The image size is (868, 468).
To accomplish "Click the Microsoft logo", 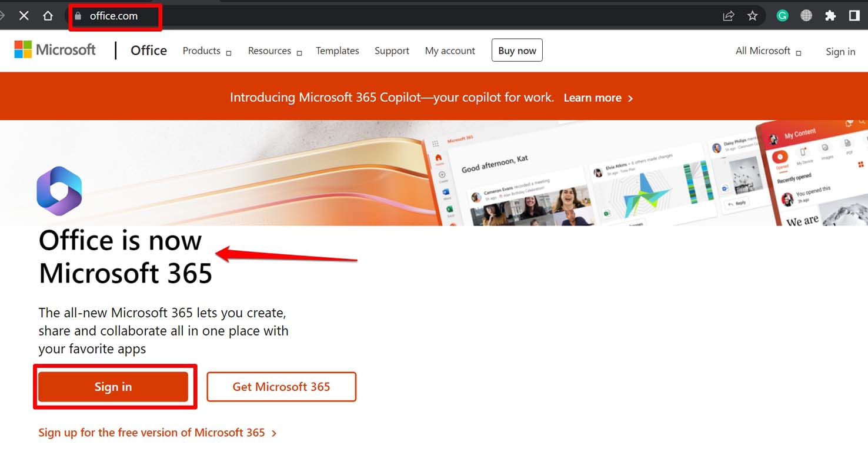I will [55, 49].
